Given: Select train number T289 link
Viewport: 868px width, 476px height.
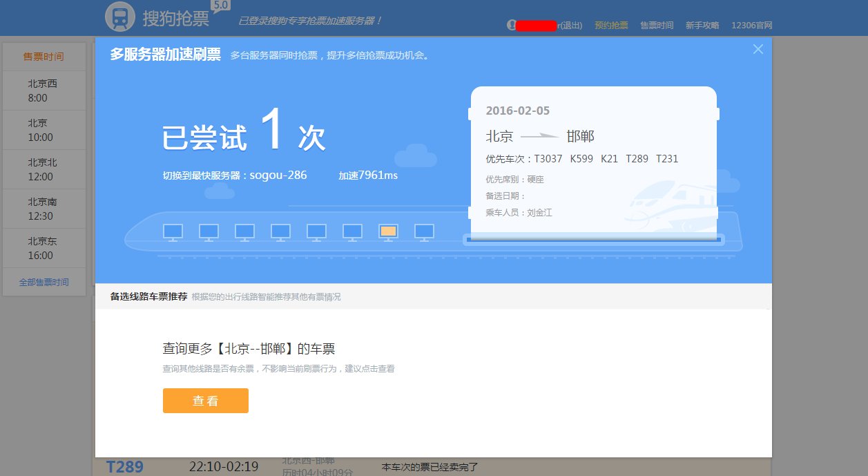Looking at the screenshot, I should coord(124,466).
